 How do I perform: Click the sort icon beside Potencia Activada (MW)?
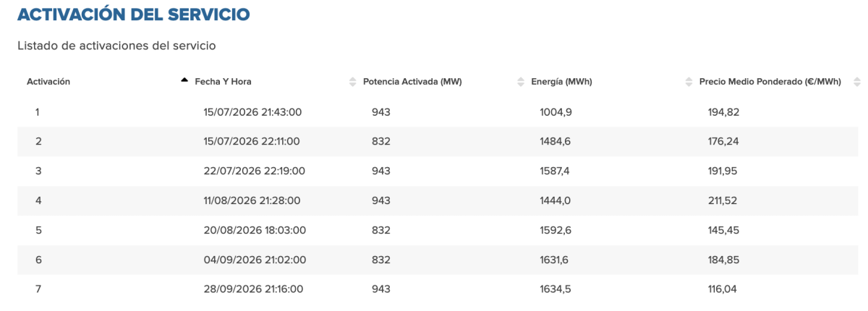(x=353, y=82)
